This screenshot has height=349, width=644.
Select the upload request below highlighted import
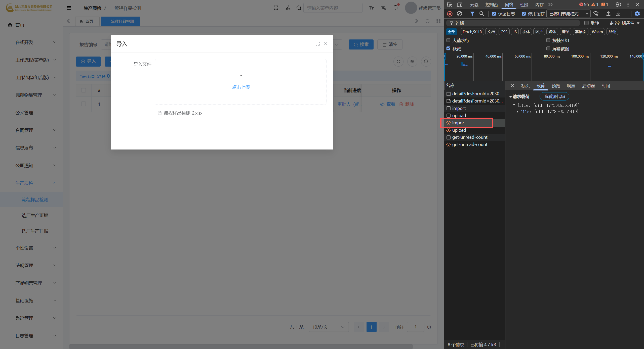[x=459, y=130]
